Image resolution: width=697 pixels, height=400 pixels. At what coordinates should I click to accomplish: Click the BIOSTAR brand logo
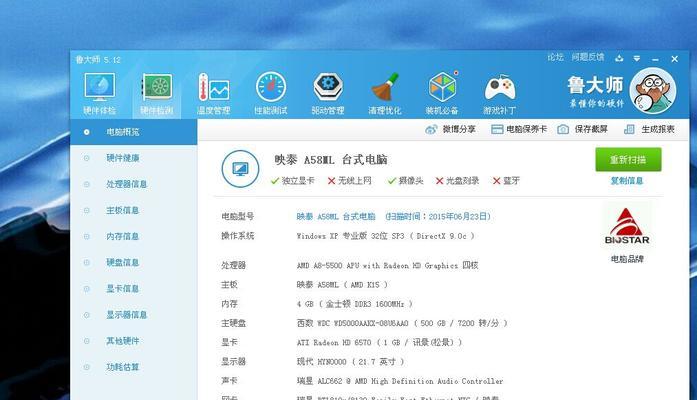click(x=627, y=226)
